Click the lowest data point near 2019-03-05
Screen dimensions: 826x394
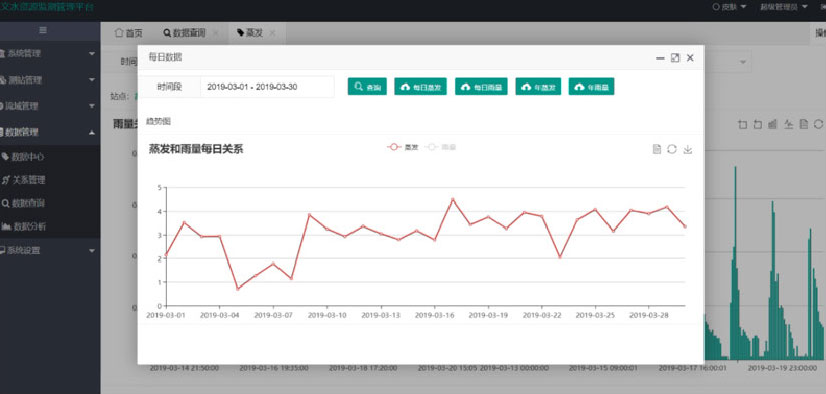pos(238,289)
